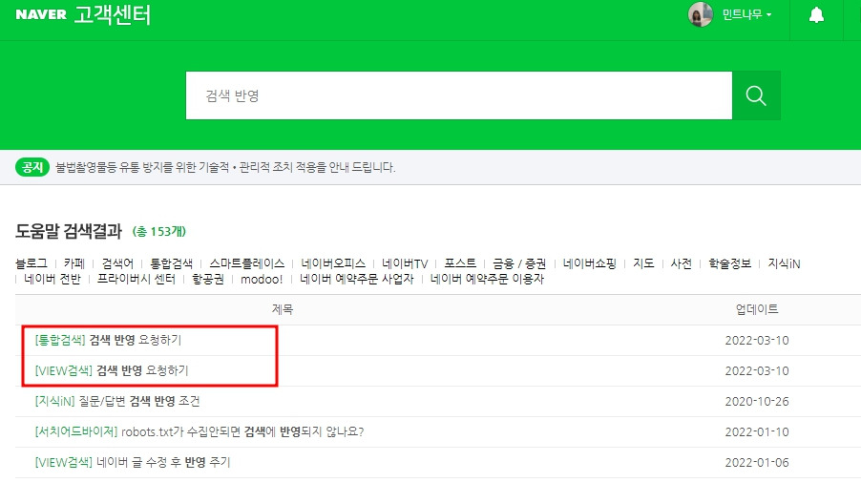Filter results by 네이버 예약주문 이용자
Image resolution: width=861 pixels, height=504 pixels.
pyautogui.click(x=487, y=279)
